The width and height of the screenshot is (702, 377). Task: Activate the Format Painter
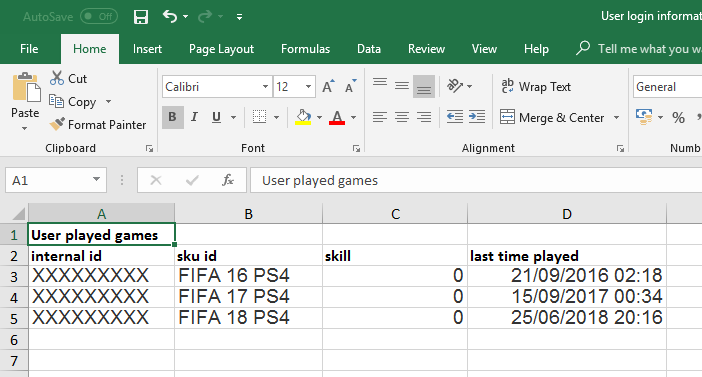[98, 124]
